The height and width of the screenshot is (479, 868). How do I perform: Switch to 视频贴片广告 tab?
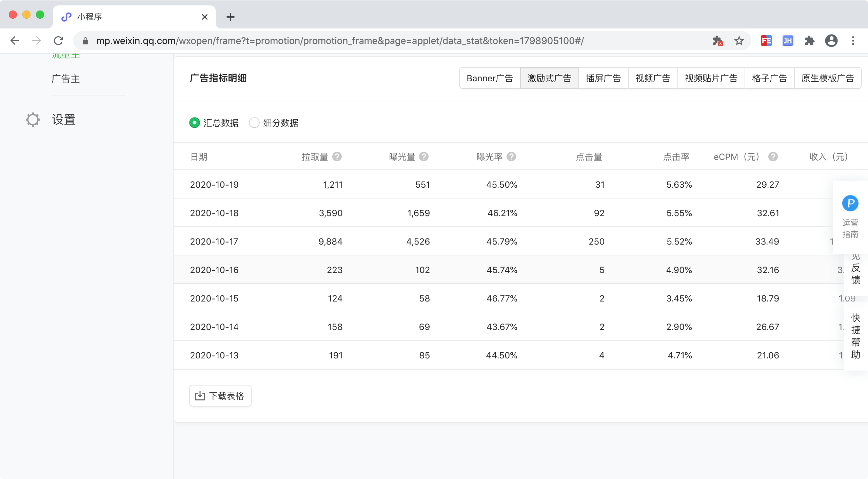tap(711, 78)
